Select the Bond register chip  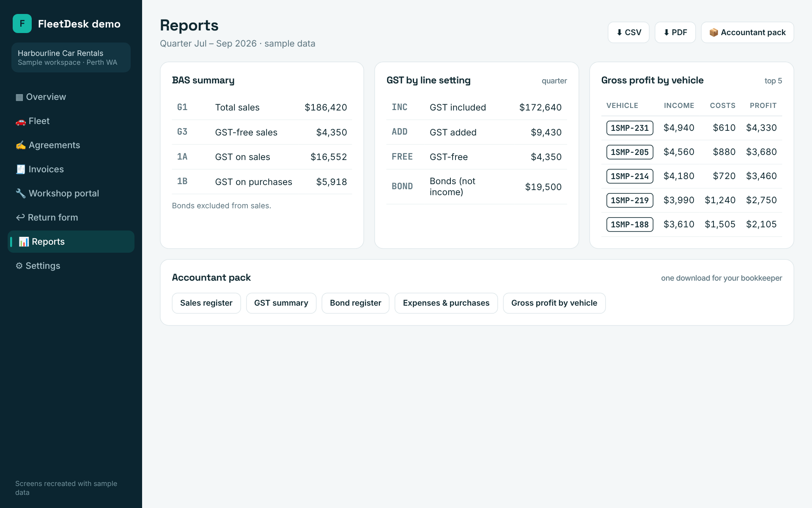356,303
